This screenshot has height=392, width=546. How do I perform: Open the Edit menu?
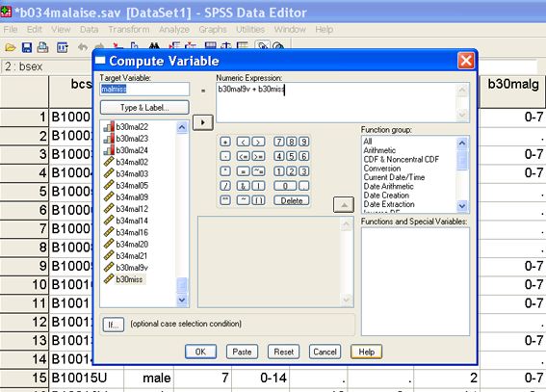[x=34, y=30]
